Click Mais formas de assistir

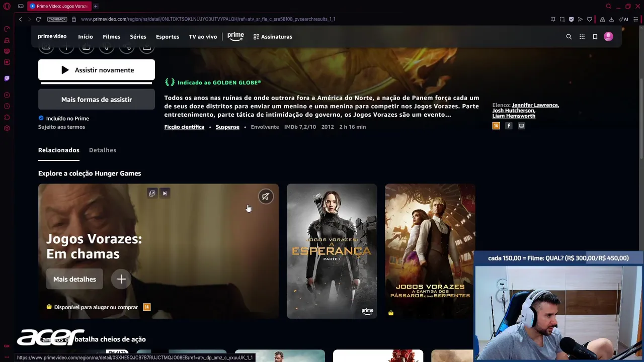click(97, 100)
